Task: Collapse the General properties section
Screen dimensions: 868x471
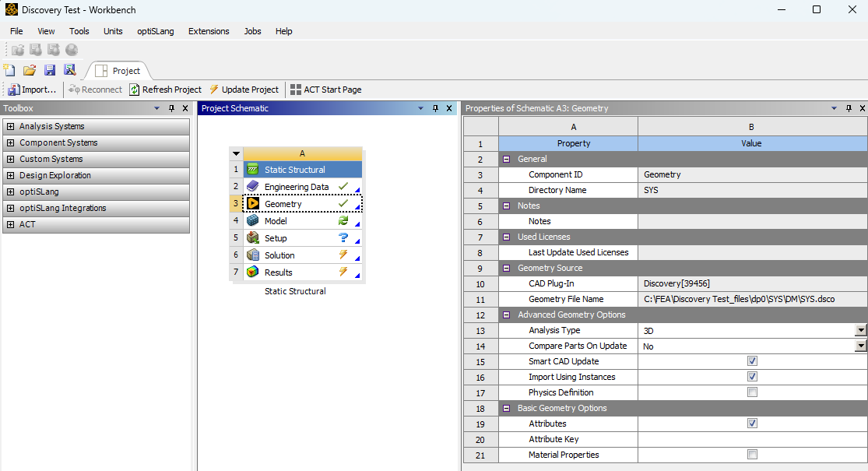Action: tap(506, 159)
